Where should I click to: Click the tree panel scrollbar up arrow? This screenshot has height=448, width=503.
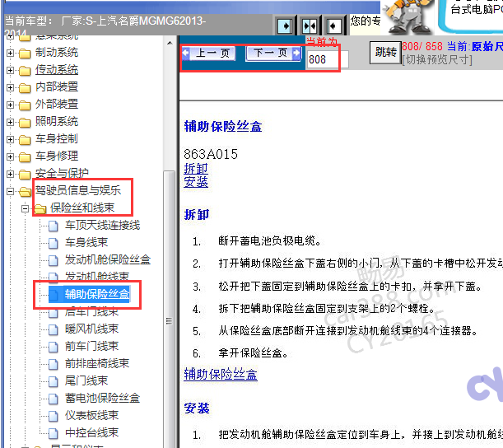170,43
